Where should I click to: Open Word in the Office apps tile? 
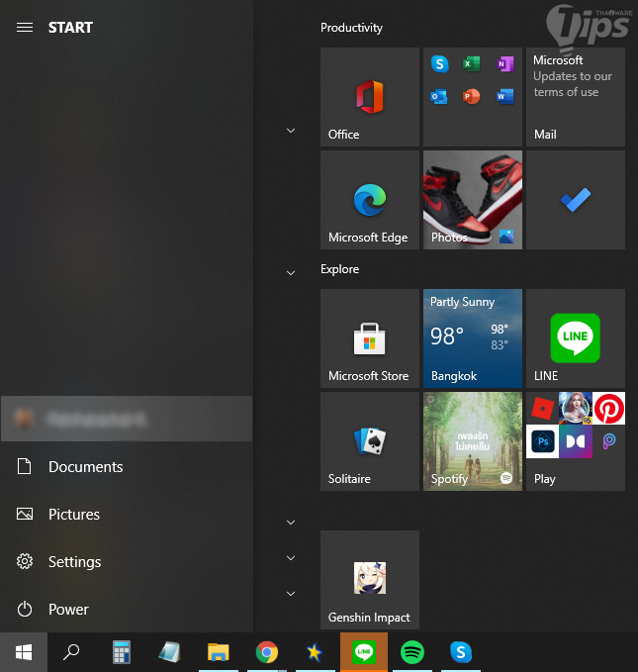tap(505, 96)
